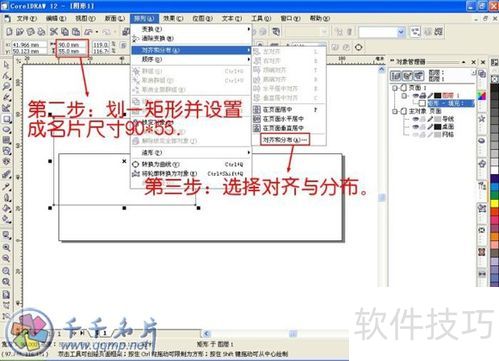This screenshot has width=499, height=361.
Task: Select the Rectangle tool in the toolbox
Action: pos(6,119)
